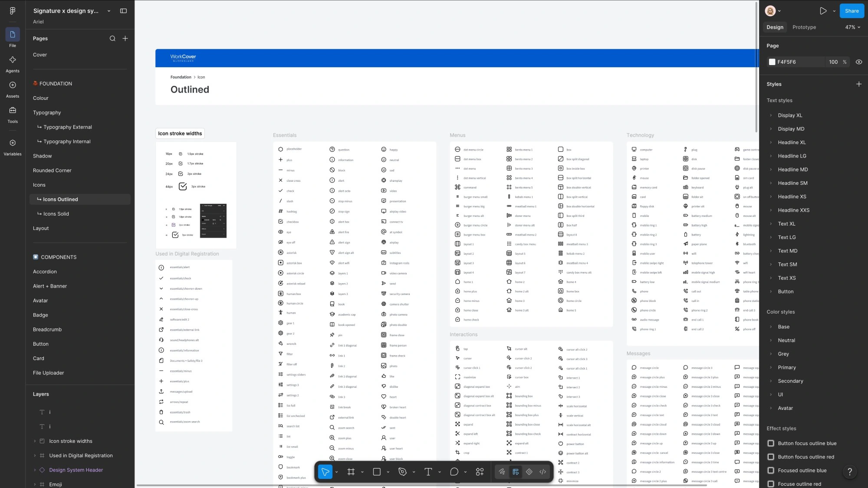Select the Text tool in the toolbar
Screen dimensions: 868x488
pos(428,472)
